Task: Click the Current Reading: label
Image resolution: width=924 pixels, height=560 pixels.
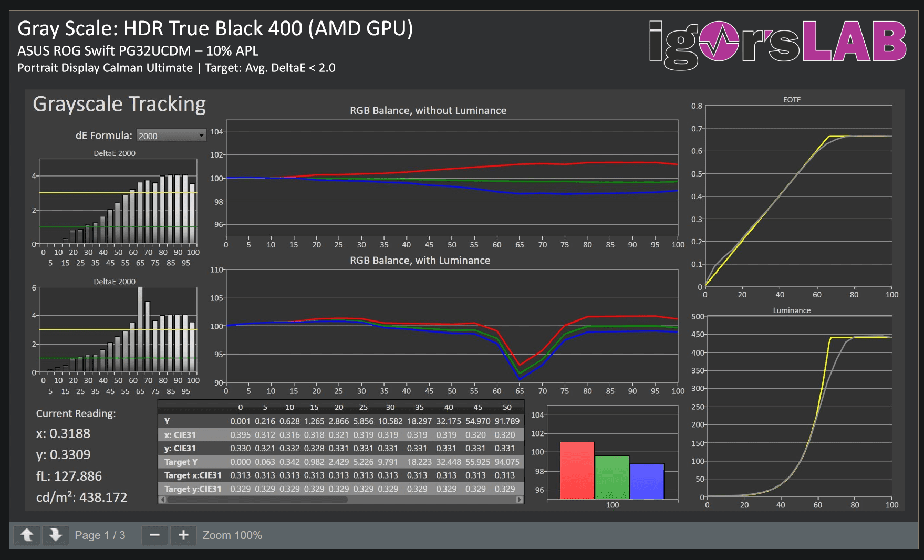Action: coord(76,414)
